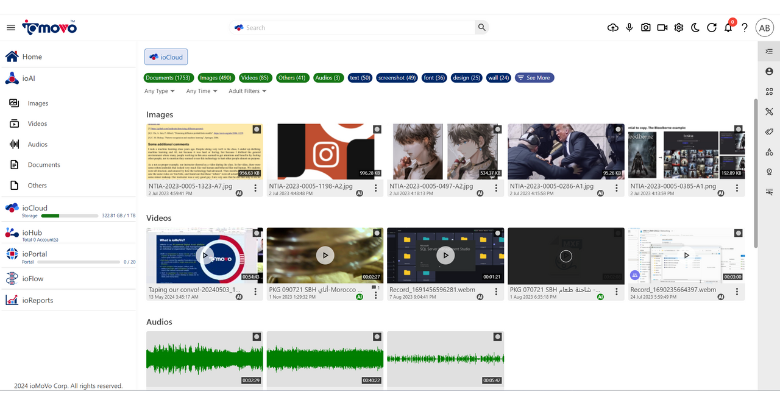Toggle dark mode with moon icon
Screen dimensions: 780x405
(695, 28)
